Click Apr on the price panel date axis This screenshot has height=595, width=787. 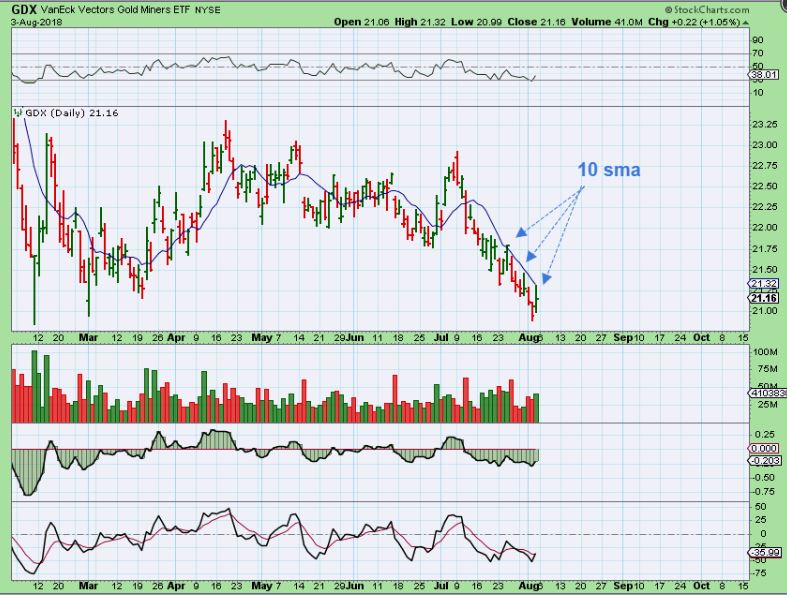[x=176, y=337]
